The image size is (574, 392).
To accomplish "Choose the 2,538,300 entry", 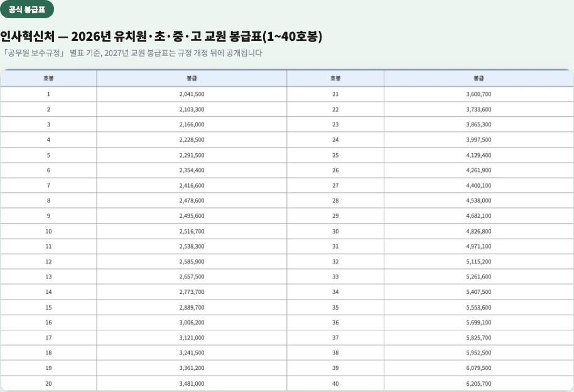I will 192,246.
